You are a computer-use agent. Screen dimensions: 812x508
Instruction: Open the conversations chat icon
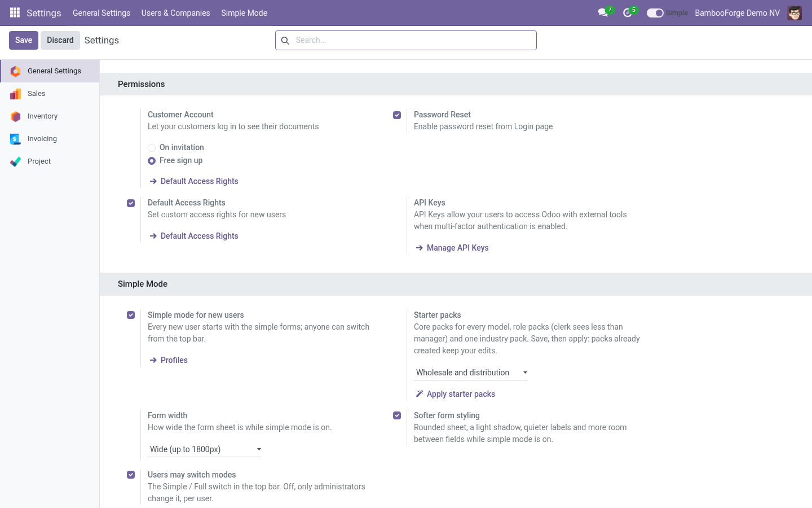(x=603, y=12)
